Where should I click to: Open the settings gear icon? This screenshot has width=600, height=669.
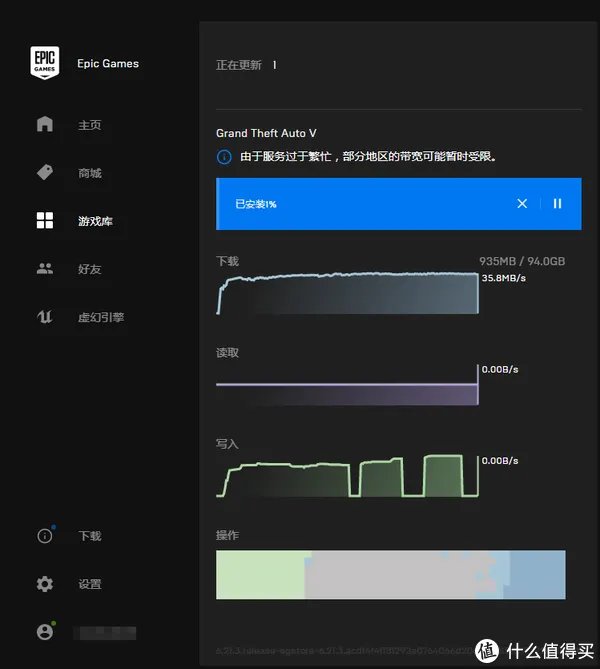pyautogui.click(x=45, y=584)
